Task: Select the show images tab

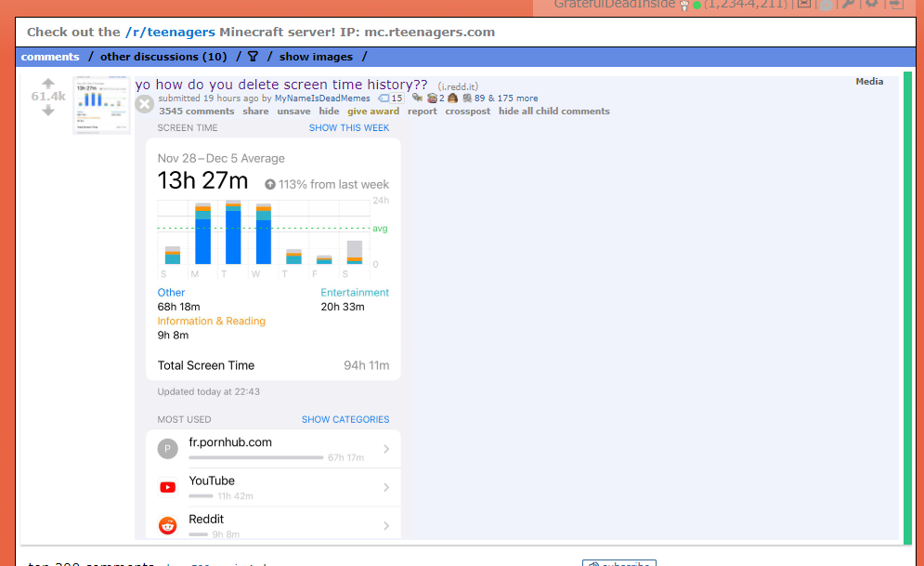Action: point(316,57)
